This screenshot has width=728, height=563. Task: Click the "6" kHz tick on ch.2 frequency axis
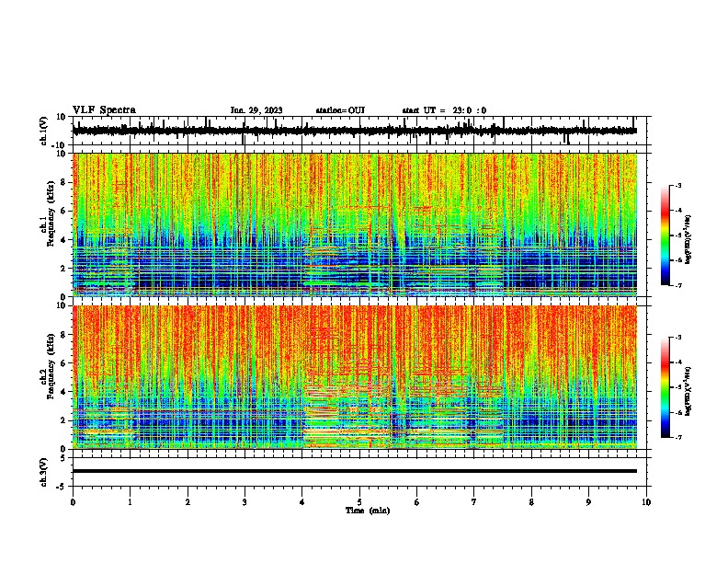63,363
